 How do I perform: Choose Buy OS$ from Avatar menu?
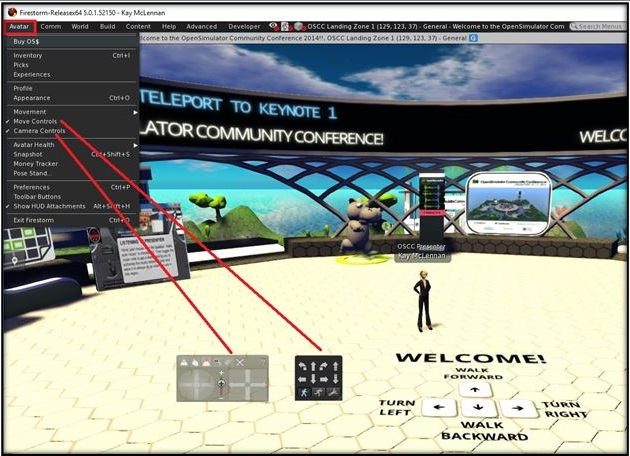point(72,41)
